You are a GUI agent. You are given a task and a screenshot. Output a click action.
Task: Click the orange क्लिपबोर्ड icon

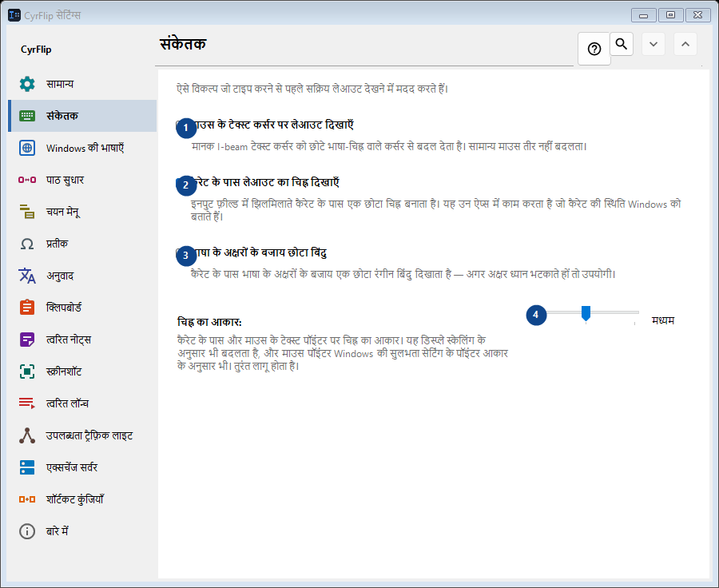tap(27, 308)
